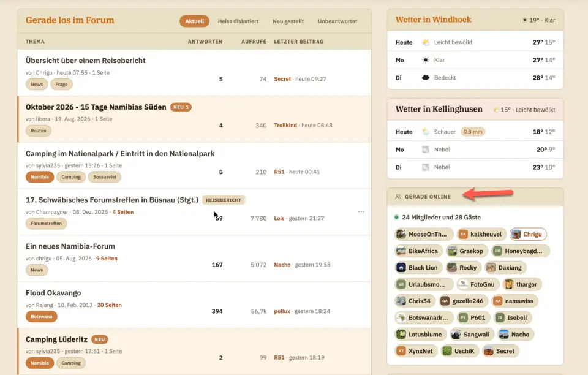Click the FotoGnu avatar icon
This screenshot has height=375, width=588.
(x=463, y=285)
